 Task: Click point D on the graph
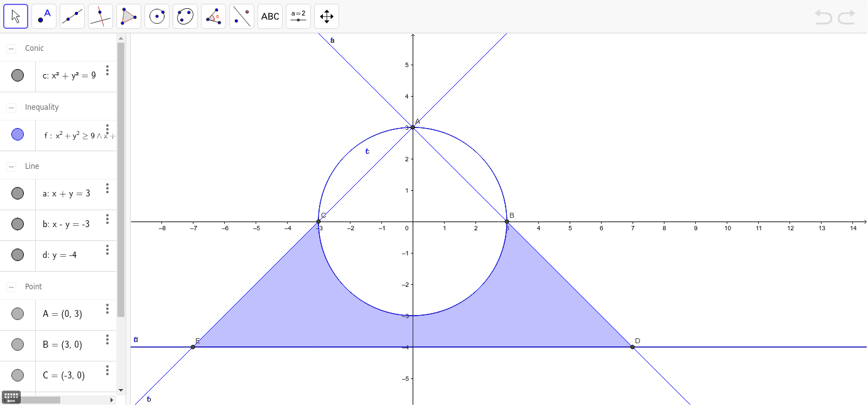point(632,347)
